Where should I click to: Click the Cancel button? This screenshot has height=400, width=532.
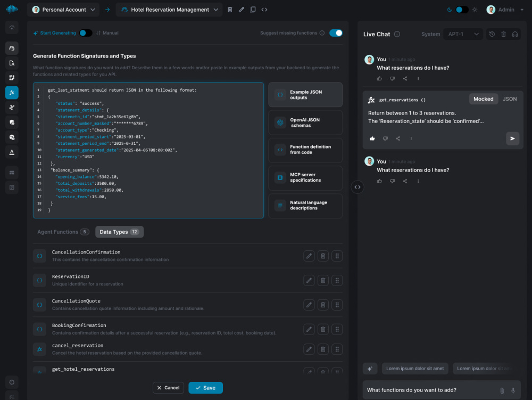point(168,388)
